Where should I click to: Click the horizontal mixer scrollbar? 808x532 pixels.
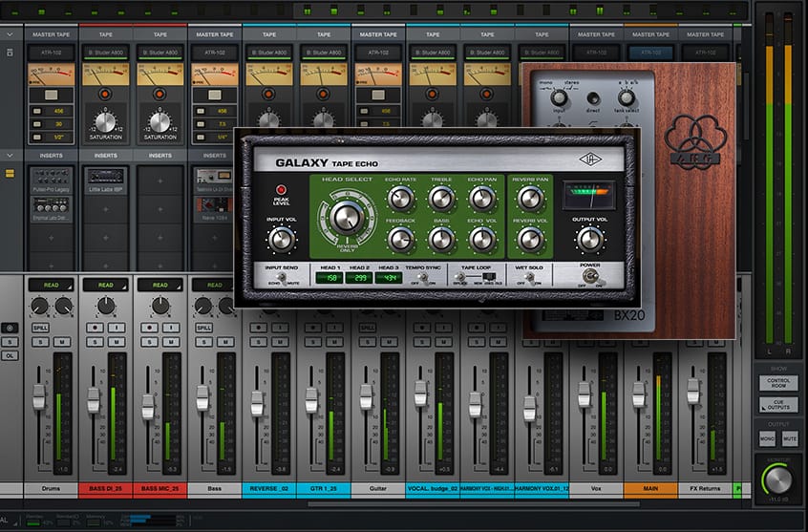click(x=474, y=504)
